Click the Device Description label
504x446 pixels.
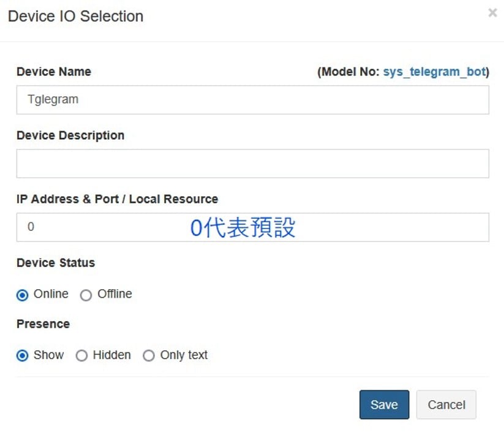70,135
